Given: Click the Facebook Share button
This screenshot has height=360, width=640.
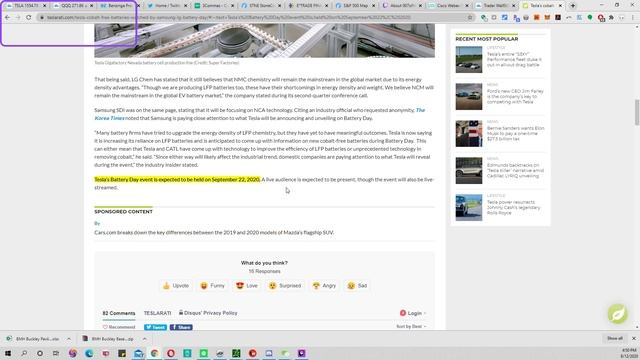Looking at the screenshot, I should 181,327.
